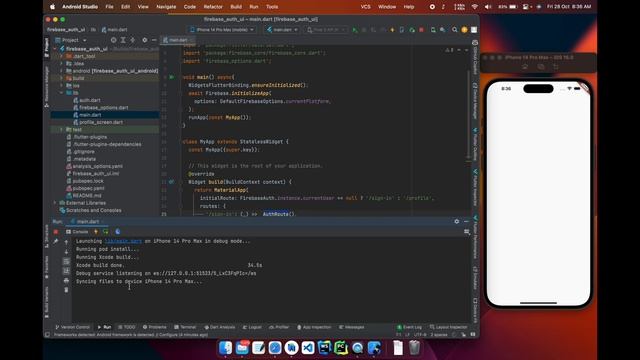Select profile_screen.dart in project tree
This screenshot has height=360, width=640.
point(101,122)
